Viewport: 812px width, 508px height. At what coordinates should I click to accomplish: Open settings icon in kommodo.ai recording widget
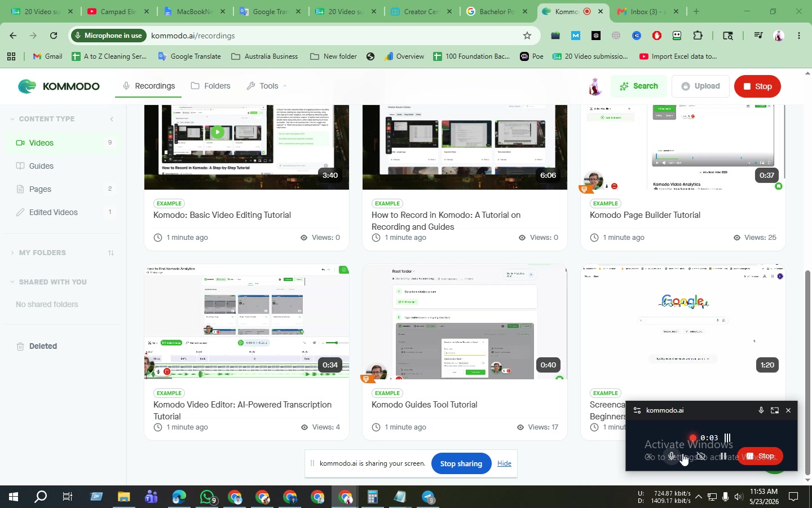tap(637, 410)
